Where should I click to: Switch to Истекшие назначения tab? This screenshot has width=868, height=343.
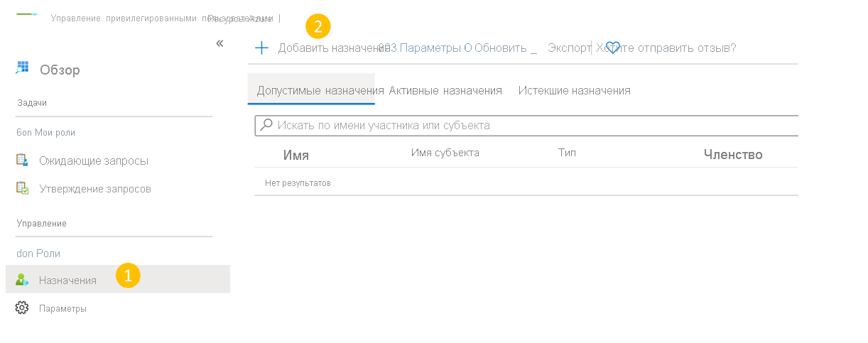pyautogui.click(x=575, y=90)
